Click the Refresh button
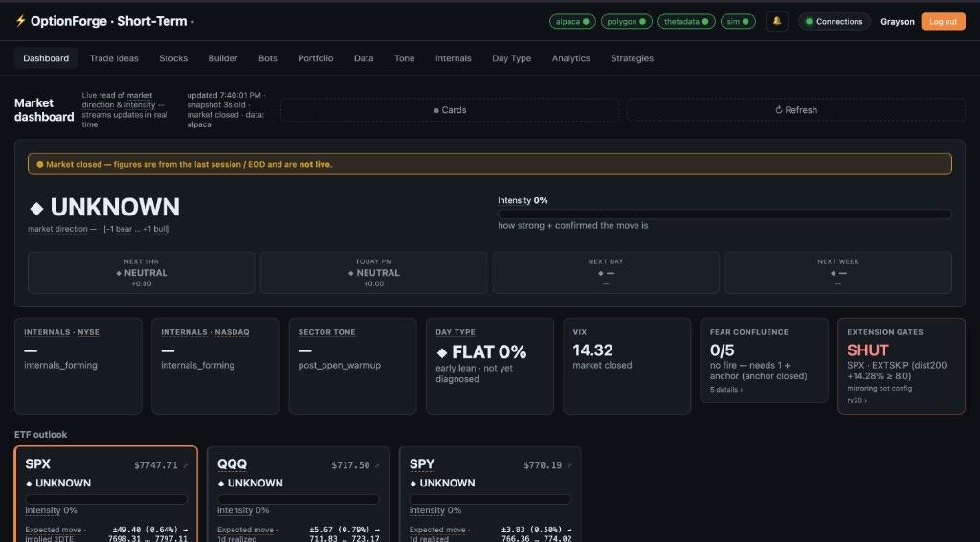Screen dimensions: 980x542 click(x=795, y=109)
